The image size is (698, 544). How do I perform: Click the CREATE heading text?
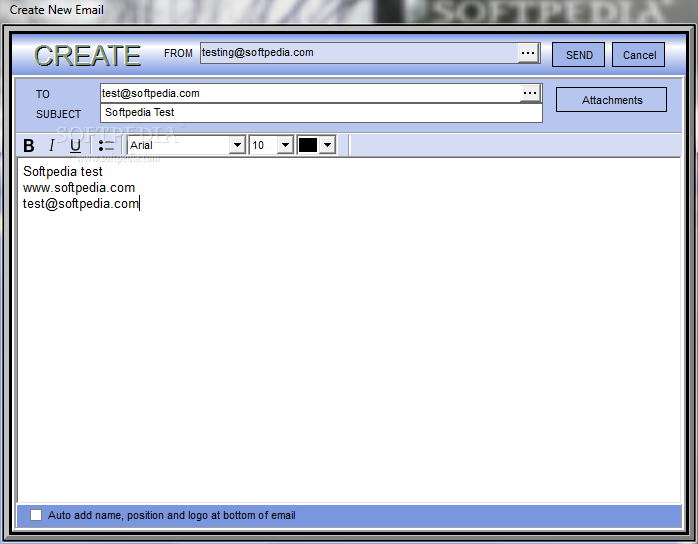(x=87, y=56)
